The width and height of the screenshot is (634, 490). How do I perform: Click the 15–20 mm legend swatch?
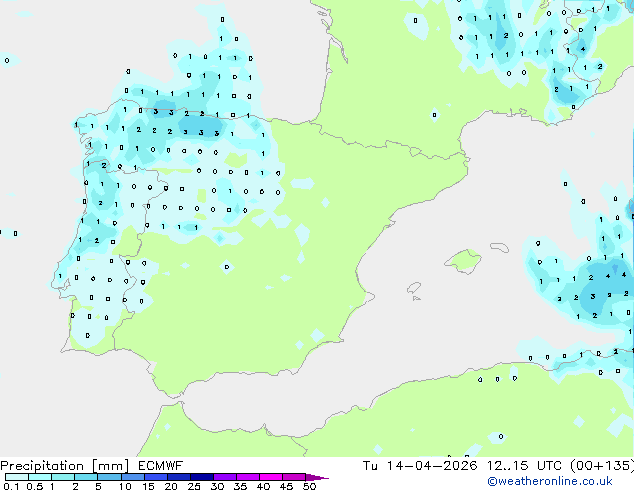coord(155,477)
